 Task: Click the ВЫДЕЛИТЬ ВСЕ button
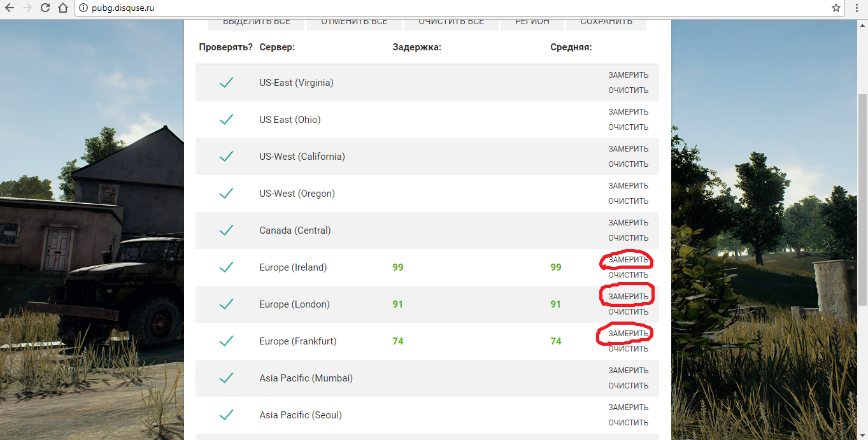pyautogui.click(x=256, y=22)
